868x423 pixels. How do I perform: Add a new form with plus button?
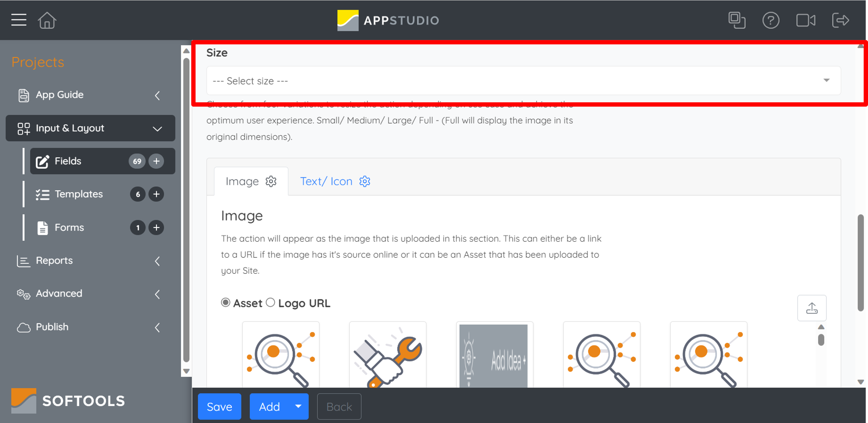pos(156,228)
